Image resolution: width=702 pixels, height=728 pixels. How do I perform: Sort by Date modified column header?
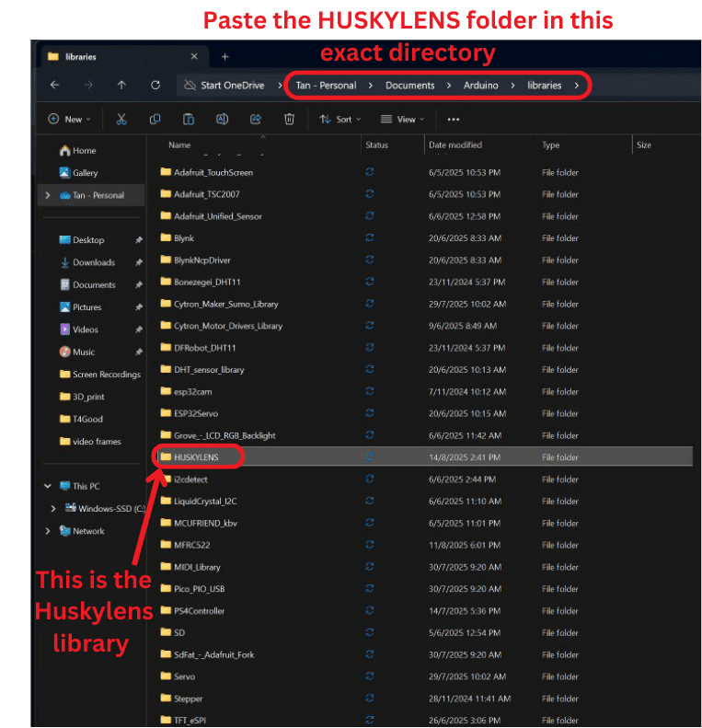455,145
